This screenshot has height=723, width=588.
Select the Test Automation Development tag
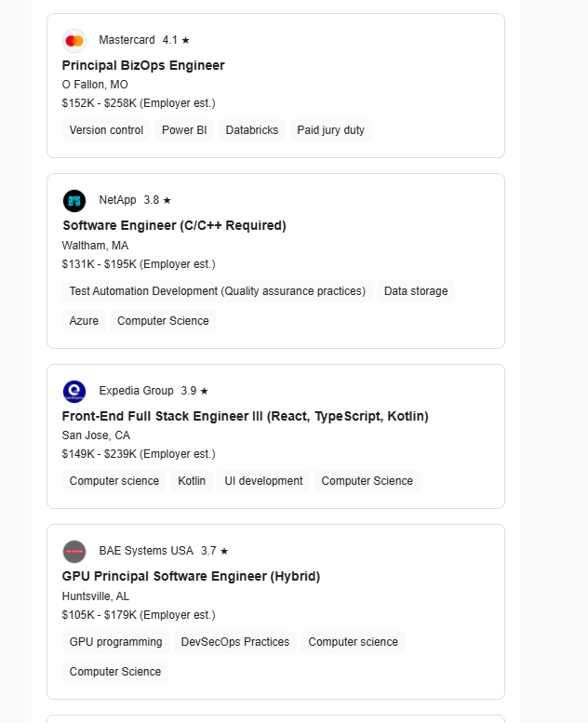[217, 291]
